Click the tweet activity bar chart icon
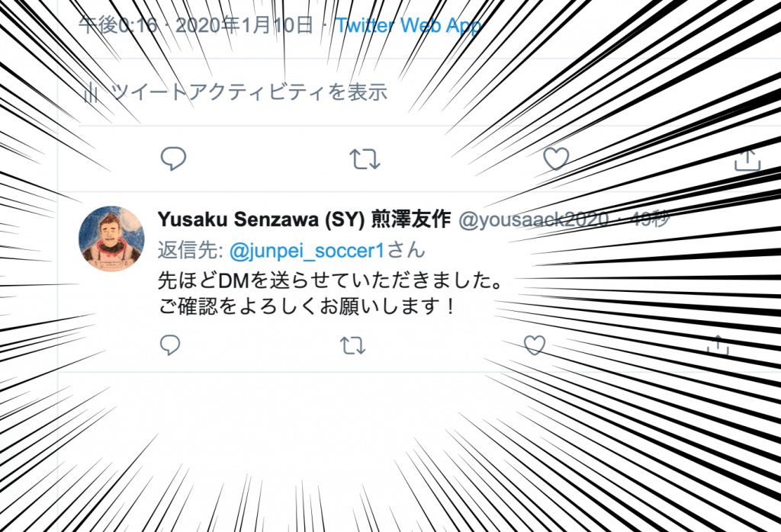This screenshot has width=781, height=532. [91, 92]
